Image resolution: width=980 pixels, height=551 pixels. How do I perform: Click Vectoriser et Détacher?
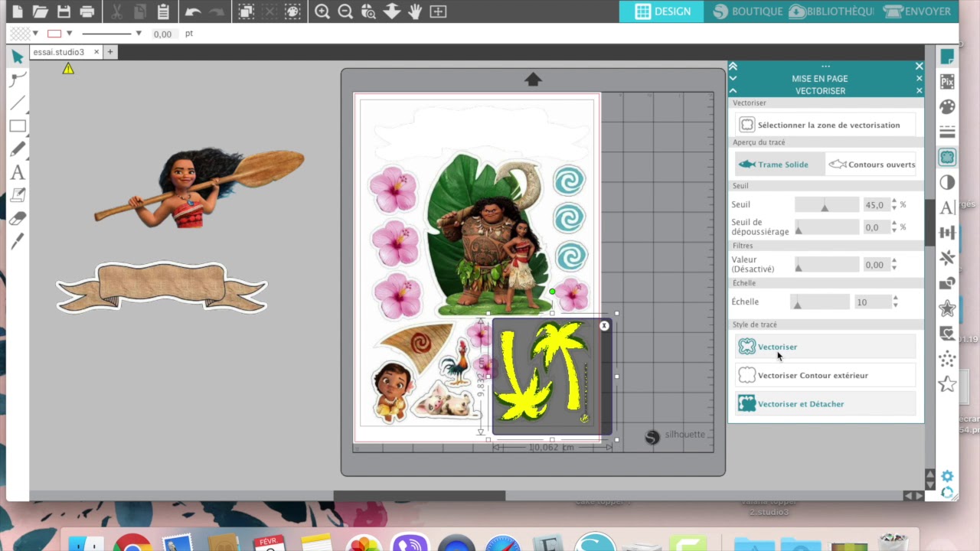tap(825, 403)
